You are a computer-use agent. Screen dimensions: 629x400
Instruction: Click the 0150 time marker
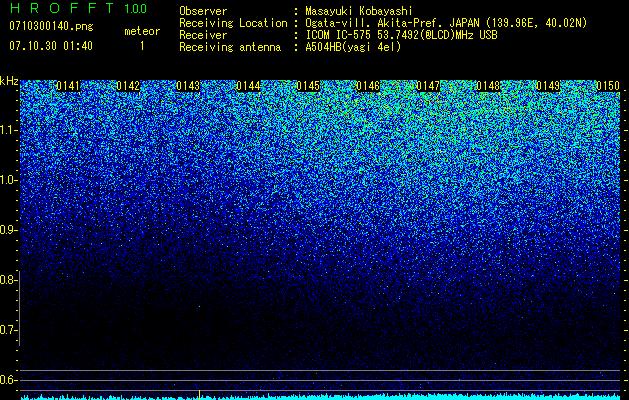click(x=608, y=86)
